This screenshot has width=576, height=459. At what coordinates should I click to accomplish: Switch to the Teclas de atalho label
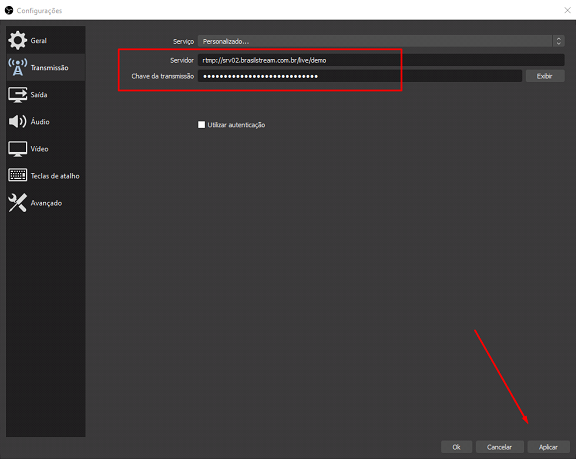tap(55, 176)
